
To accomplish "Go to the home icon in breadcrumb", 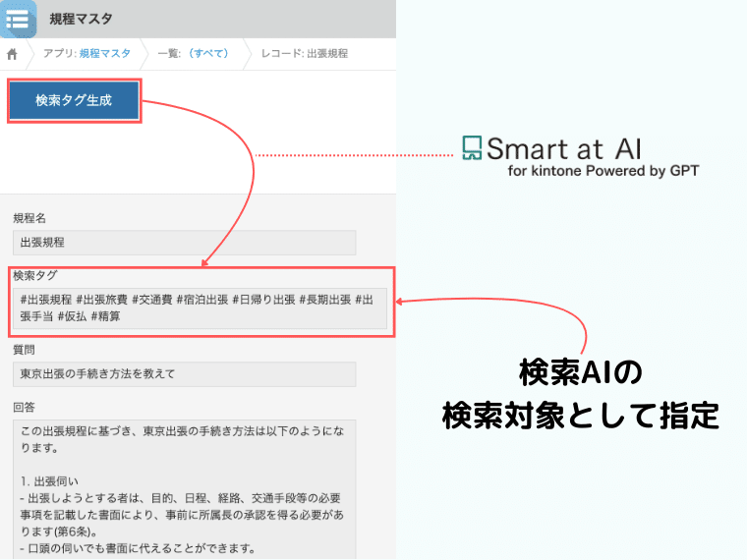I will (13, 54).
